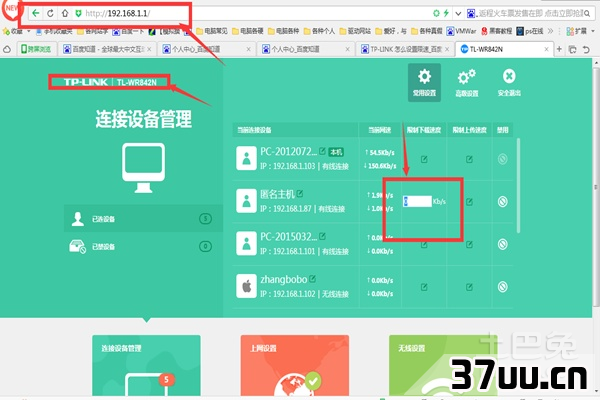Viewport: 600px width, 400px height.
Task: Edit name of 匿名主机 device
Action: (300, 194)
